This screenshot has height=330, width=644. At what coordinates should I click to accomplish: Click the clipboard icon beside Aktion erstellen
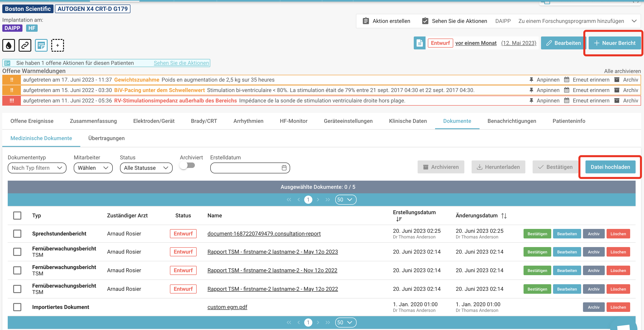tap(366, 21)
